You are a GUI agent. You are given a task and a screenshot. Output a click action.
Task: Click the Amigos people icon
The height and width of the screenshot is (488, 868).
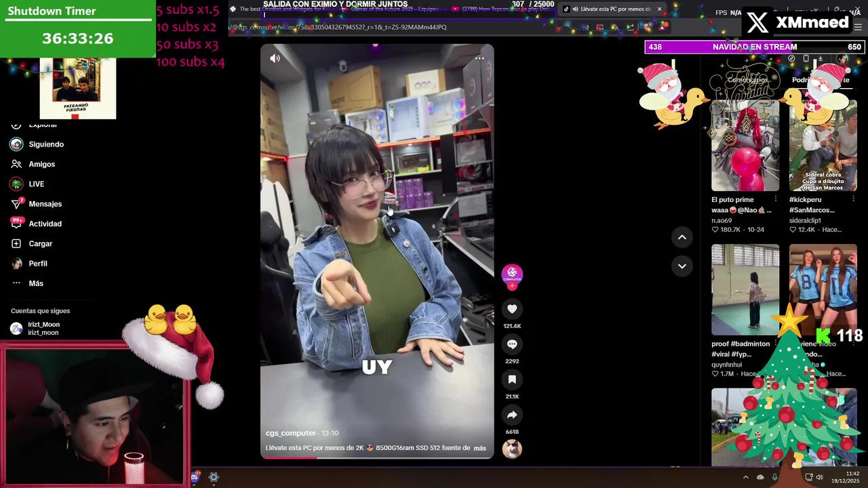coord(16,164)
